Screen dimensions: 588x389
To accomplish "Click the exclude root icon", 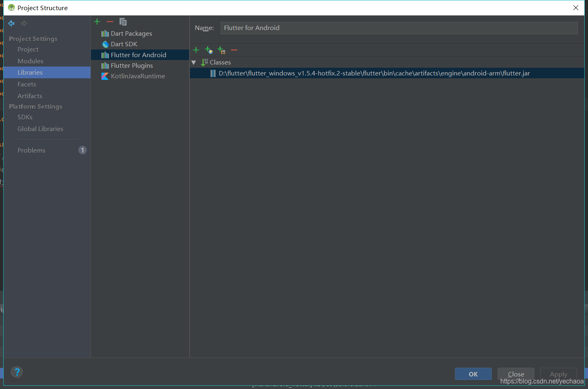I will click(222, 50).
